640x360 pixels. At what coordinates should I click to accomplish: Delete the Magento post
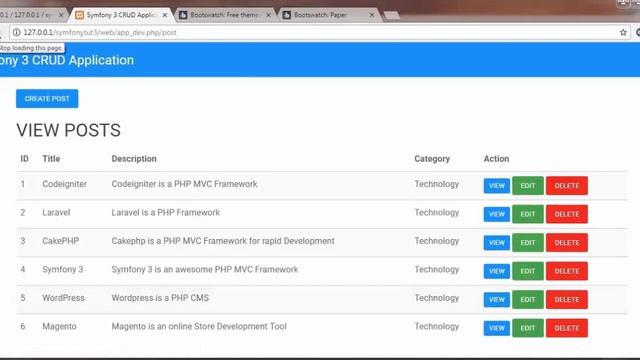pyautogui.click(x=567, y=329)
